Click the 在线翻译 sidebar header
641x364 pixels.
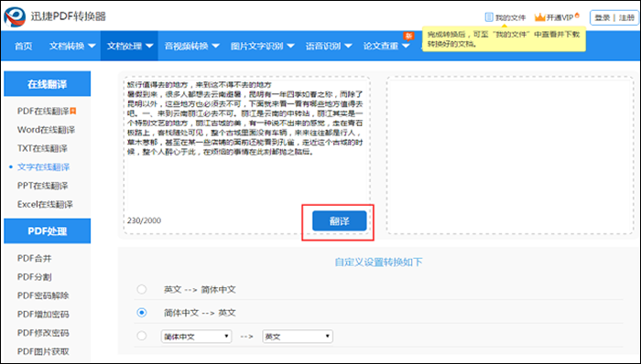pyautogui.click(x=47, y=83)
